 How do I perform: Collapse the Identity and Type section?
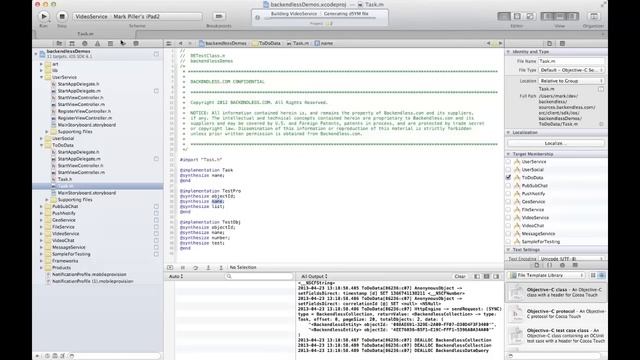pyautogui.click(x=509, y=52)
